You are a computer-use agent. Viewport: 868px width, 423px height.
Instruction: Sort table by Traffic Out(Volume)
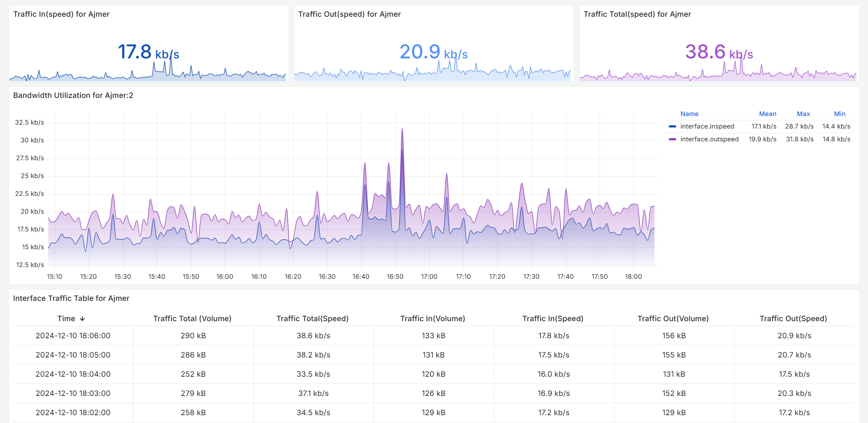click(x=673, y=318)
